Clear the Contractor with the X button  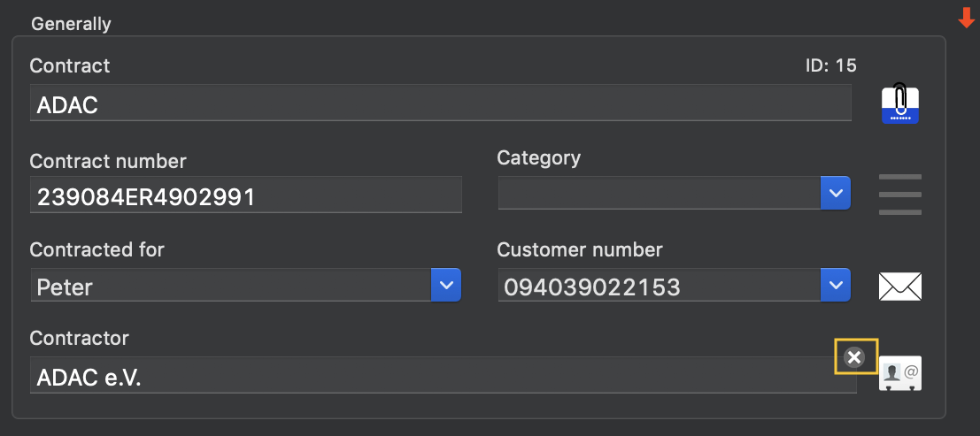click(x=854, y=357)
